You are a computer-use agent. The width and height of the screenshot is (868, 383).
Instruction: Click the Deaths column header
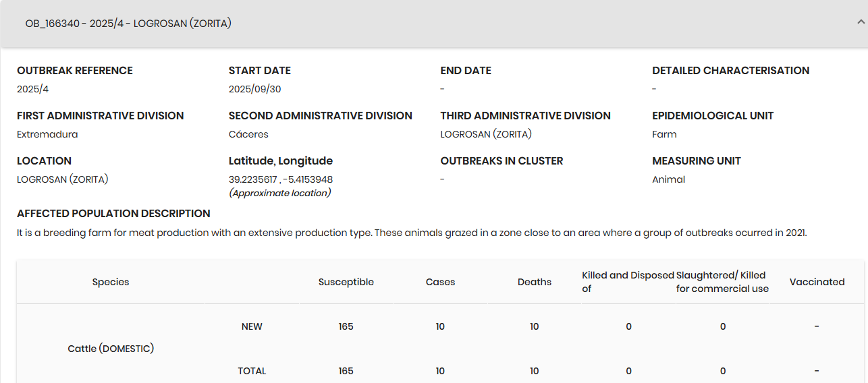pyautogui.click(x=534, y=282)
